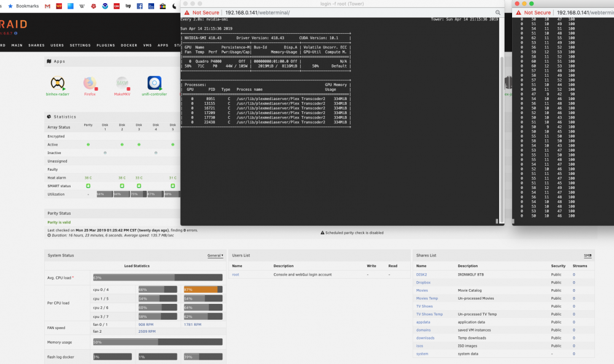
Task: Open the Movies Temp share link
Action: click(427, 298)
